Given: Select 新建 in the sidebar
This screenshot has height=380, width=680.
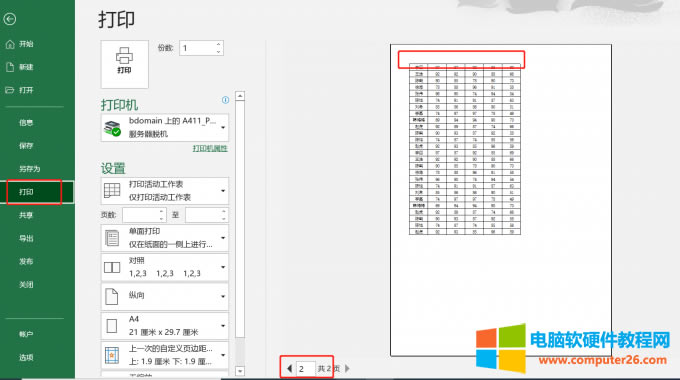Looking at the screenshot, I should coord(26,67).
